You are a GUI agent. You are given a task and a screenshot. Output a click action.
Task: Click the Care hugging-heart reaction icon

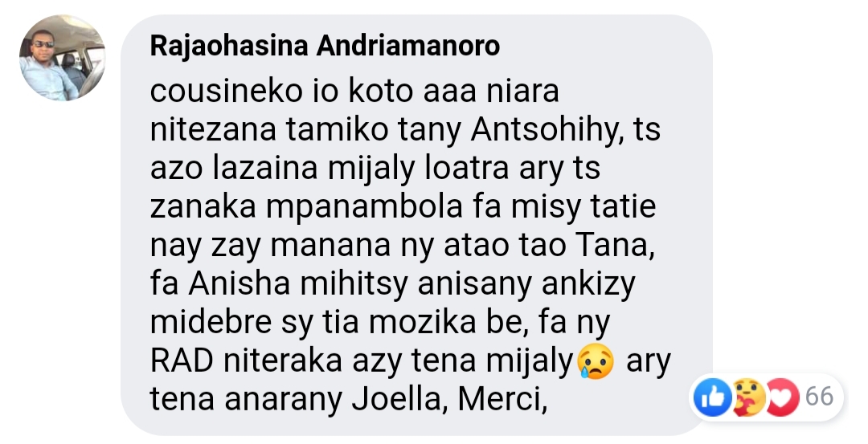(x=747, y=397)
